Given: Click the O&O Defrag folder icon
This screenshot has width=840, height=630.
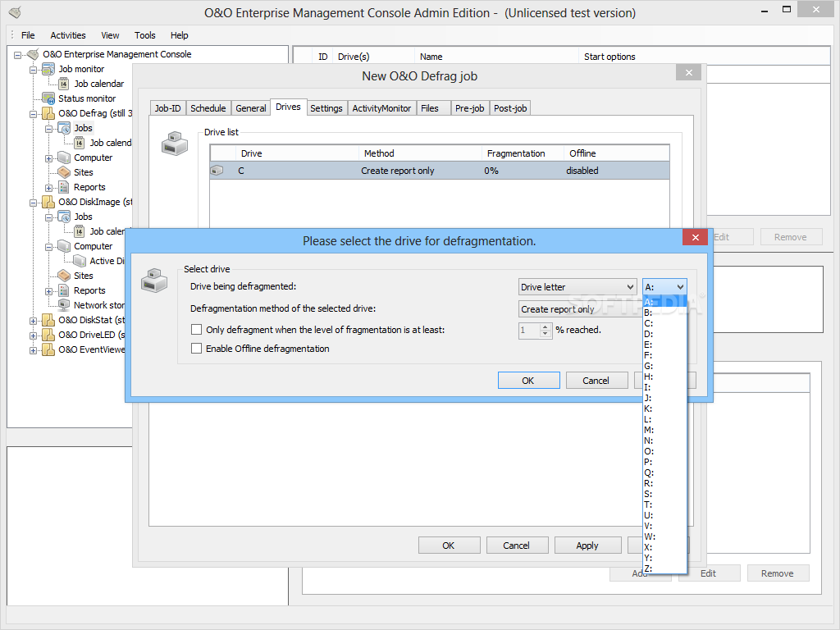Looking at the screenshot, I should [x=48, y=113].
